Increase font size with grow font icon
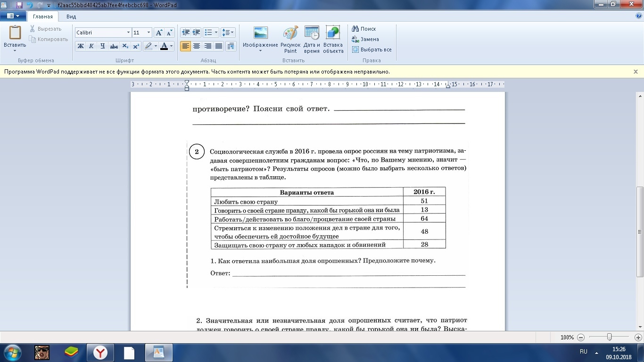This screenshot has width=644, height=362. point(159,33)
